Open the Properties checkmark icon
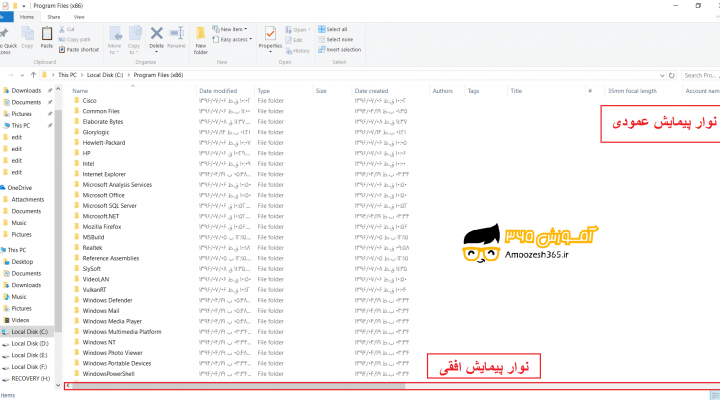This screenshot has width=720, height=400. pyautogui.click(x=270, y=34)
